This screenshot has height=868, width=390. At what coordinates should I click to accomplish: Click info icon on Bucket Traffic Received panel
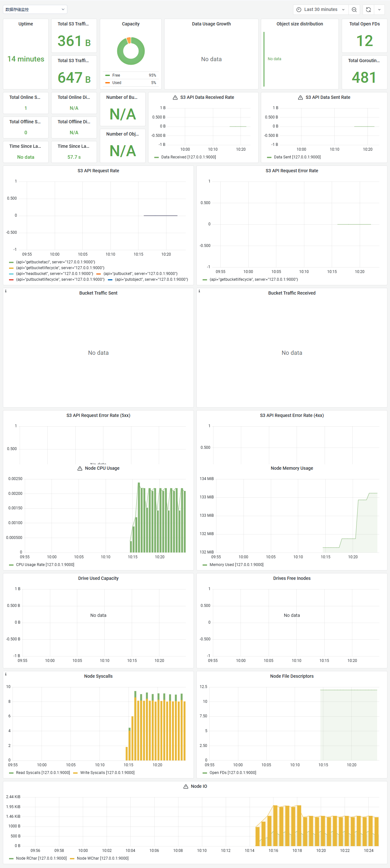point(199,291)
